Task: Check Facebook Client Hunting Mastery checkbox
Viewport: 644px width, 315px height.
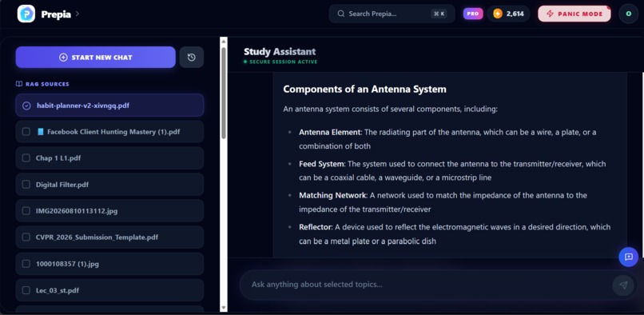Action: point(26,132)
